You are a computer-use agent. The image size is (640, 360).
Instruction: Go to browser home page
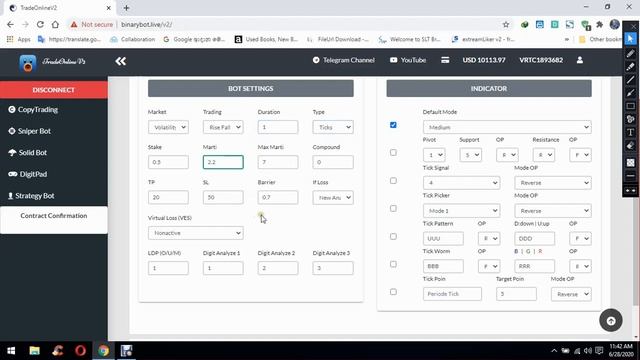click(55, 24)
